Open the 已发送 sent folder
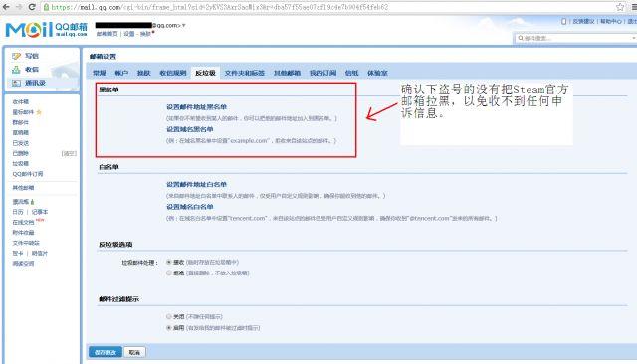 [x=21, y=143]
